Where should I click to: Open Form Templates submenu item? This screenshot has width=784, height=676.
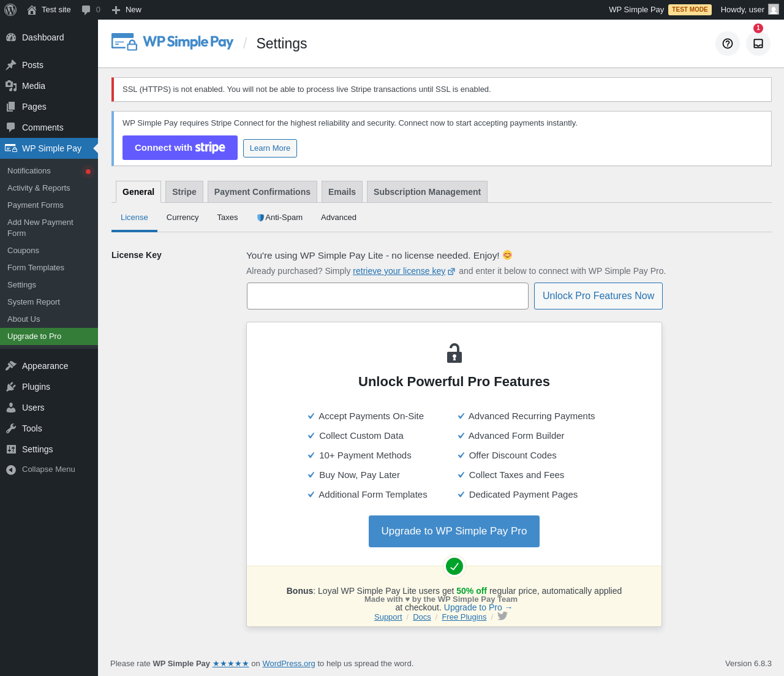click(49, 268)
